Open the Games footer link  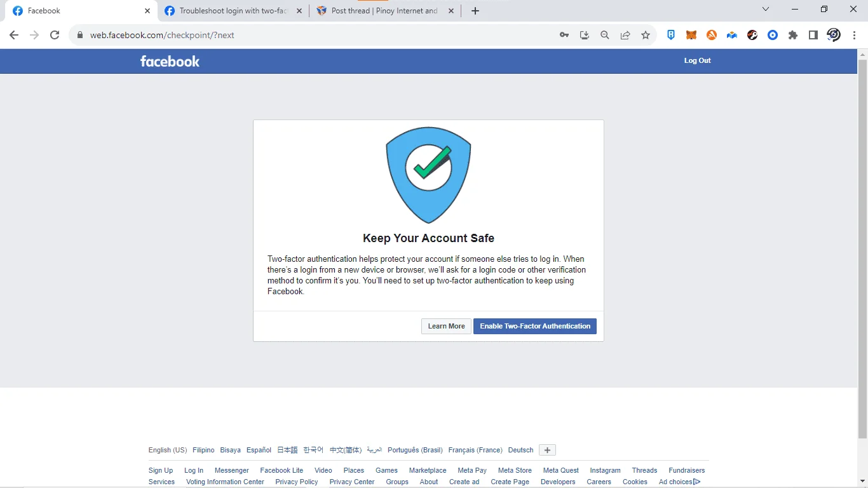(386, 470)
